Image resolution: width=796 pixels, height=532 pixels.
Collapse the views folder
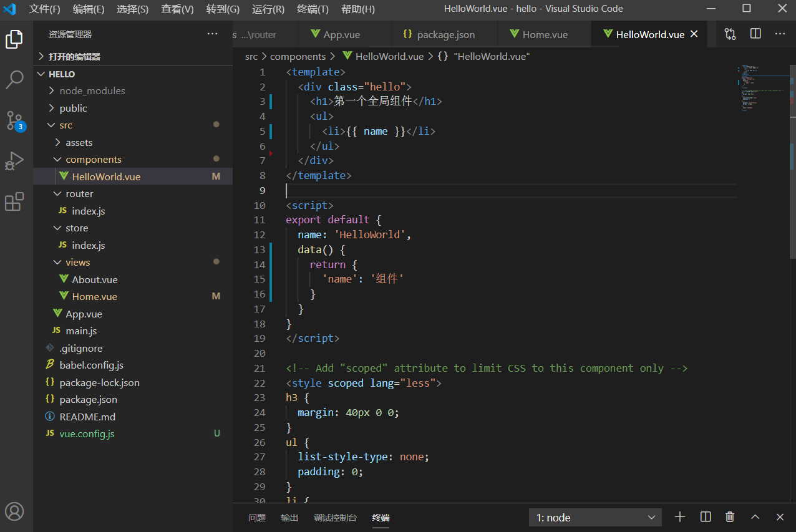[x=133, y=263]
